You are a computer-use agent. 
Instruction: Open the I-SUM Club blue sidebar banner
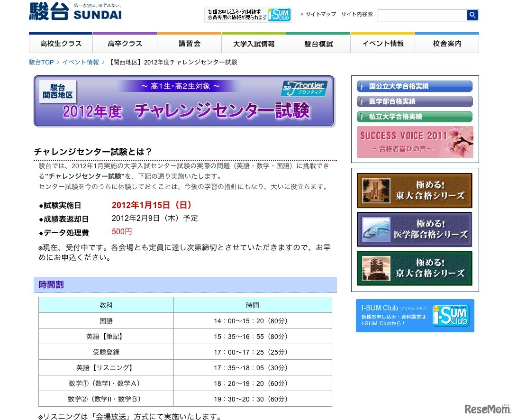click(415, 316)
